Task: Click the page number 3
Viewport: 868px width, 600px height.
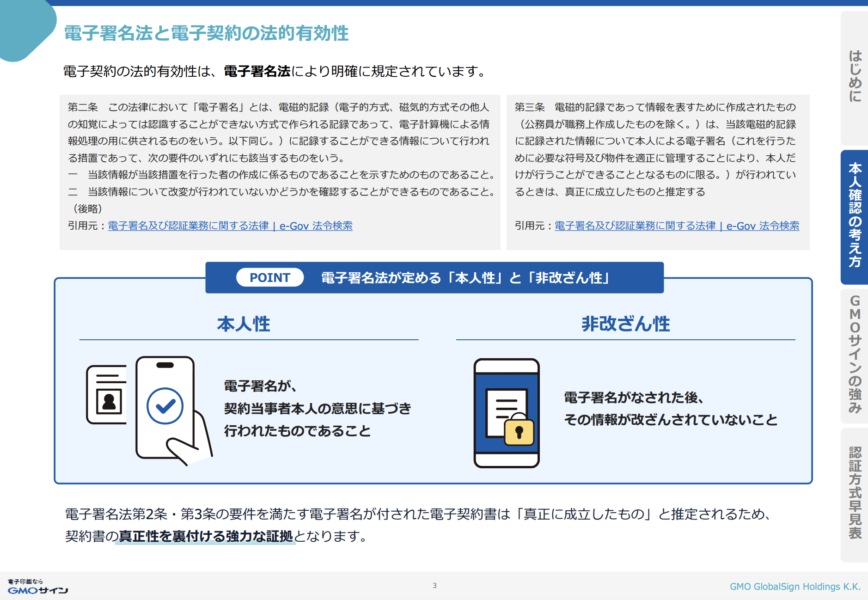Action: pos(434,586)
